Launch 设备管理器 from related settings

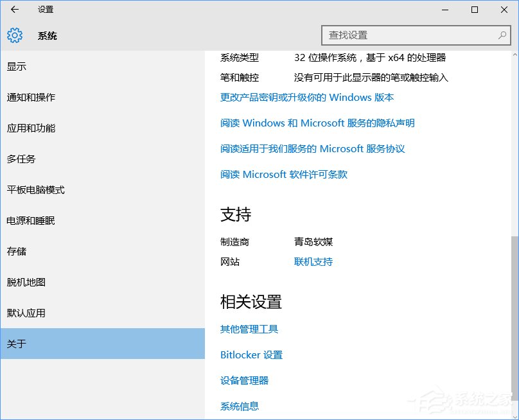coord(245,380)
